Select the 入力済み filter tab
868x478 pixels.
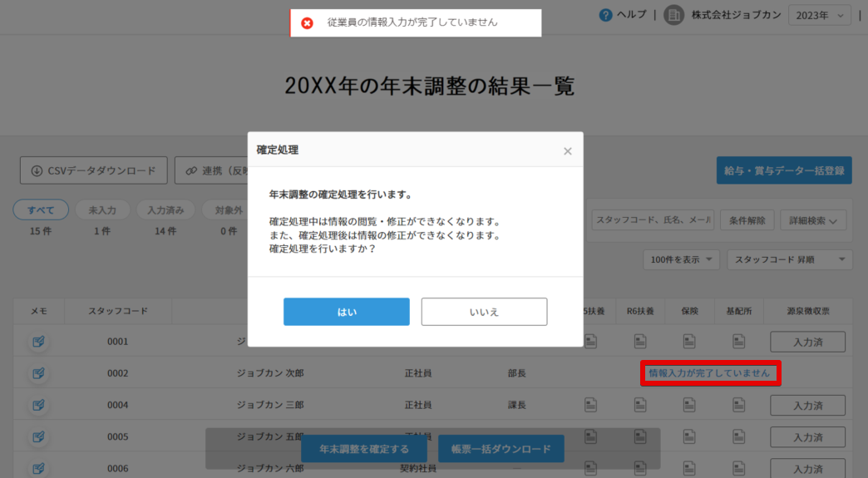(165, 209)
